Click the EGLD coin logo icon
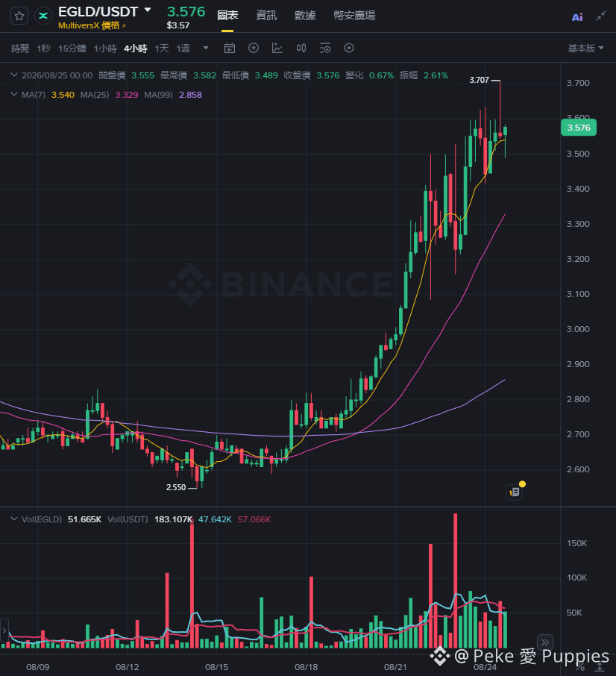616x676 pixels. (x=43, y=16)
